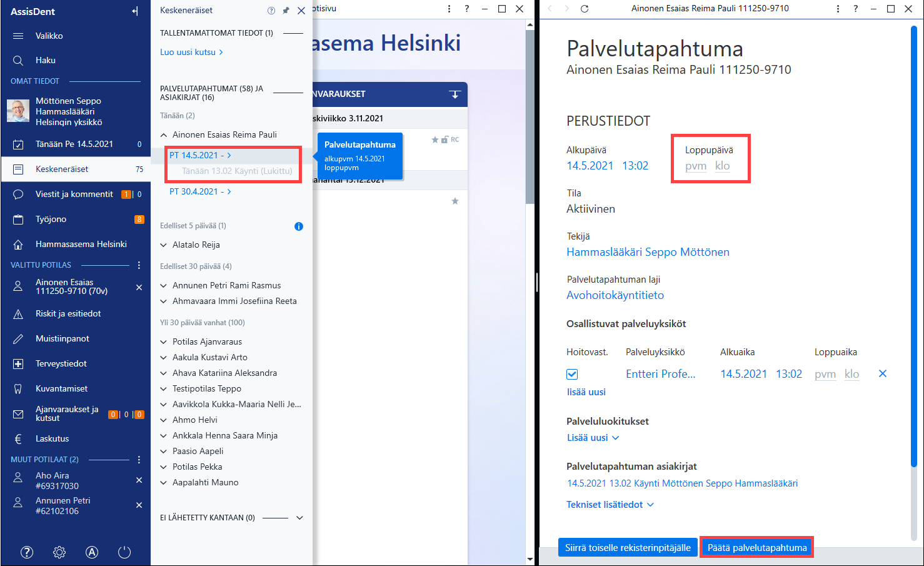Expand the Ei lähetetty kantaan section
The width and height of the screenshot is (924, 566).
tap(299, 518)
